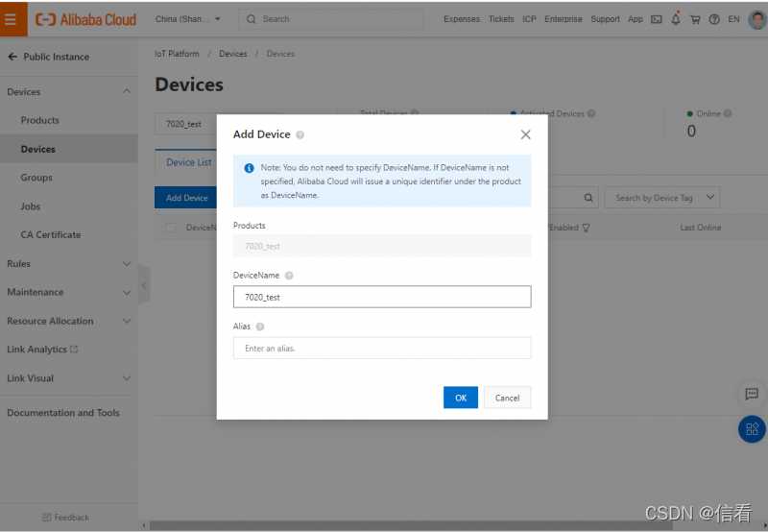The width and height of the screenshot is (768, 532).
Task: Confirm with the OK button
Action: coord(461,398)
